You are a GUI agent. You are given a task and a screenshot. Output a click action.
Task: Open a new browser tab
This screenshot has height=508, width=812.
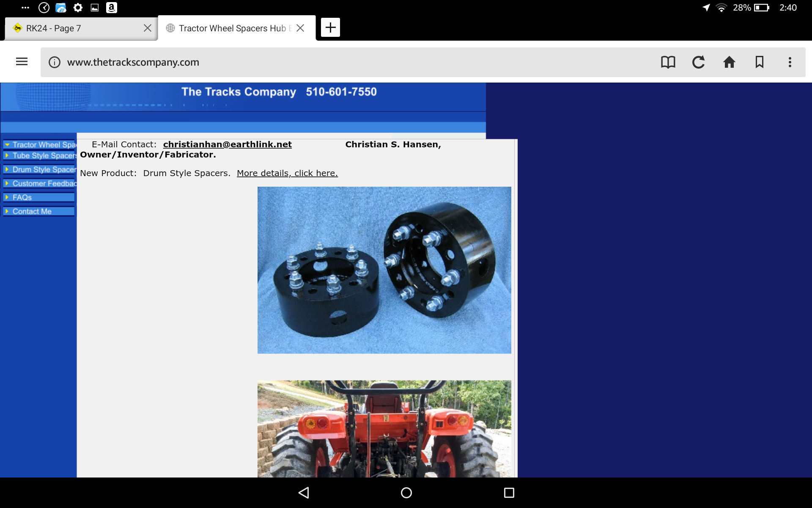pyautogui.click(x=330, y=28)
